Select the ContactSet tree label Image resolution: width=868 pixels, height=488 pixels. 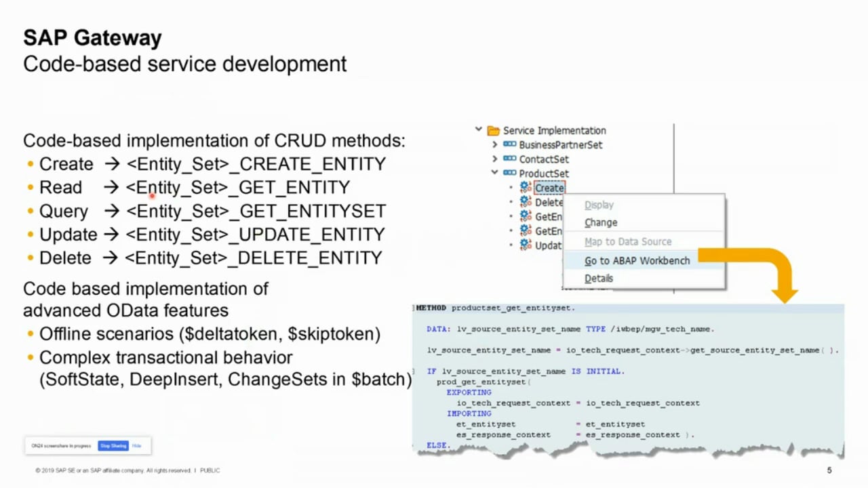[x=544, y=159]
